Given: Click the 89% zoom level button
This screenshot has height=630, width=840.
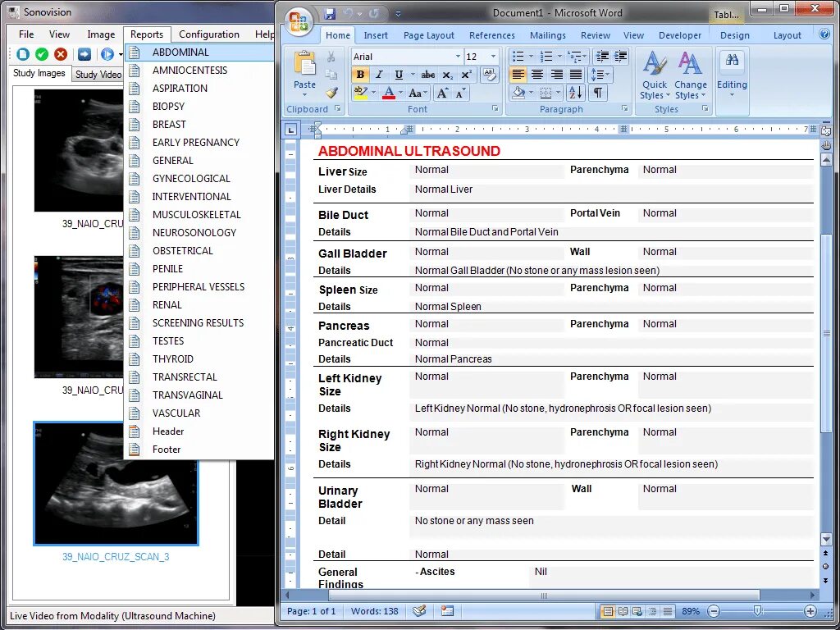Looking at the screenshot, I should tap(691, 610).
